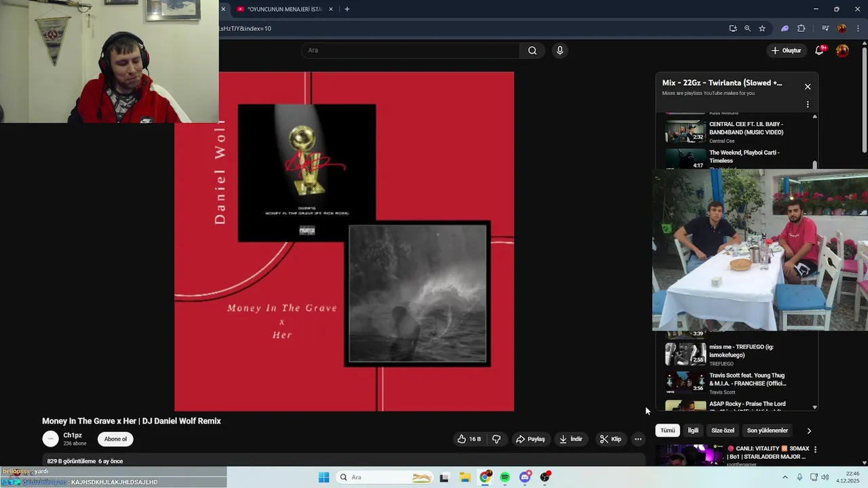Open volume control in system tray
The width and height of the screenshot is (868, 488).
pyautogui.click(x=825, y=477)
